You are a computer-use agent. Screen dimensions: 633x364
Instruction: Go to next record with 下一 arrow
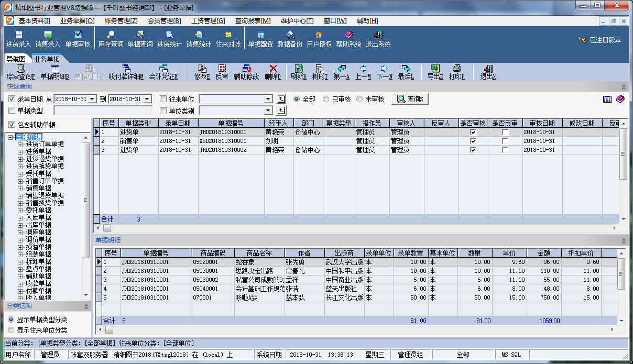384,72
